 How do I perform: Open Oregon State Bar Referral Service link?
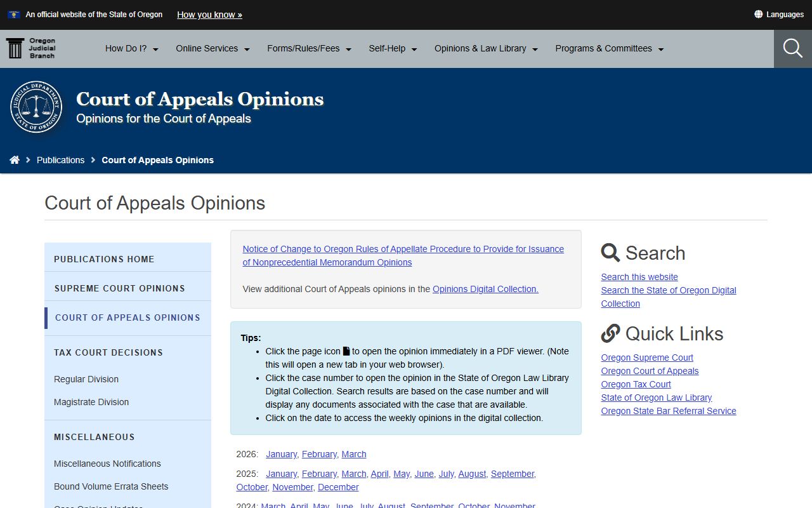(669, 411)
